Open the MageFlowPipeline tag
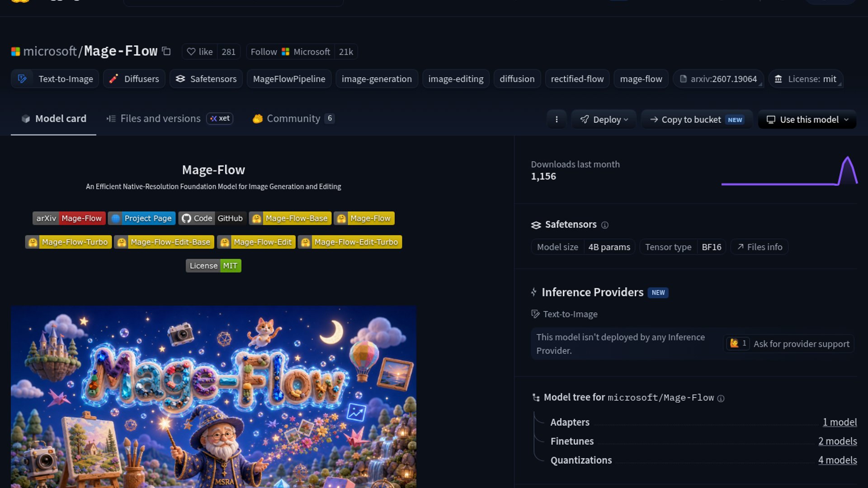Viewport: 868px width, 488px height. pos(289,79)
